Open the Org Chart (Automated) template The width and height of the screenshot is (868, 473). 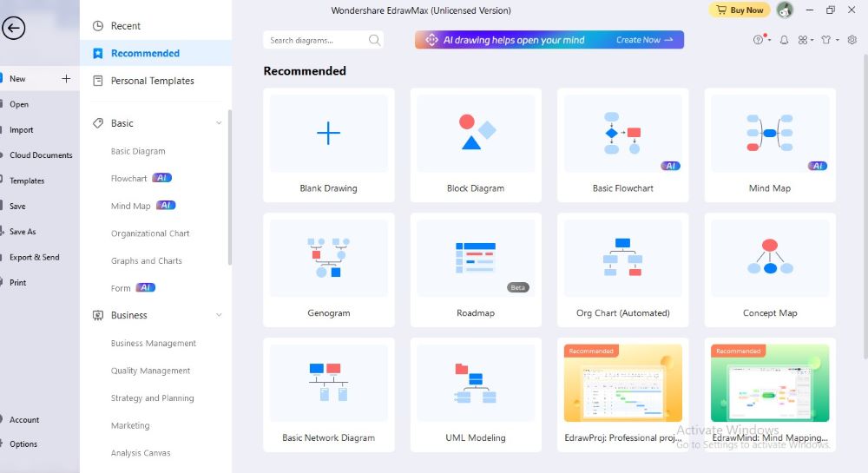(622, 270)
